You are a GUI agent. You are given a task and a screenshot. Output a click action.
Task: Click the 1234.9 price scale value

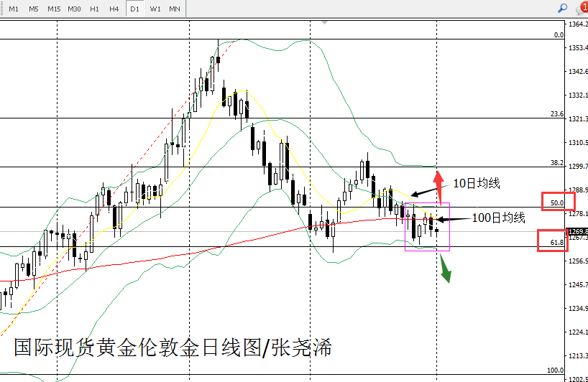click(578, 308)
